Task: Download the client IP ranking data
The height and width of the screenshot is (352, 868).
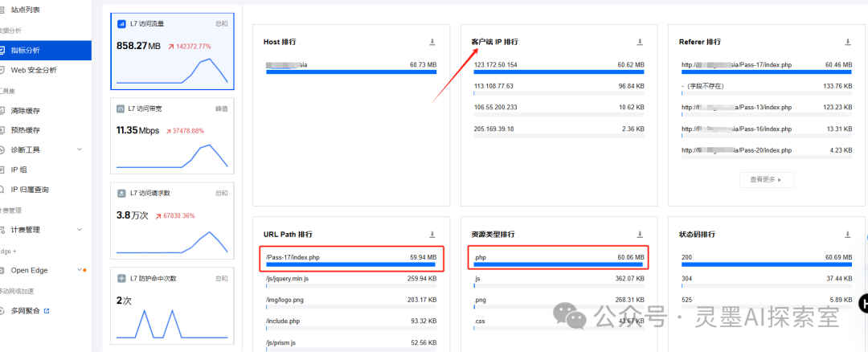Action: pyautogui.click(x=640, y=42)
